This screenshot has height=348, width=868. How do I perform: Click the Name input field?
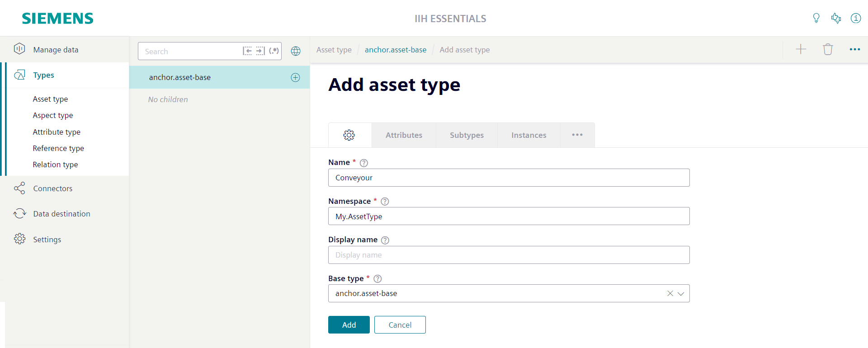pos(509,178)
